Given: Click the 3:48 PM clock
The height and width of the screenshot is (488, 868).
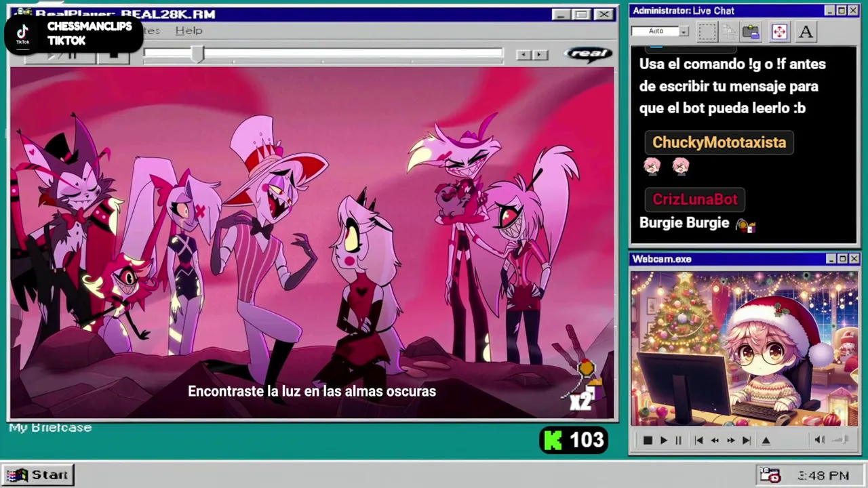Looking at the screenshot, I should tap(823, 476).
